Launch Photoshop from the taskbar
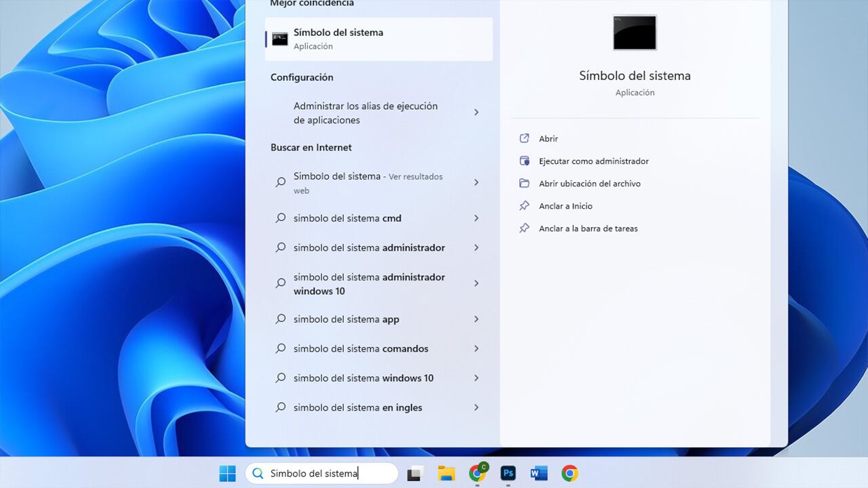868x488 pixels. [x=507, y=473]
